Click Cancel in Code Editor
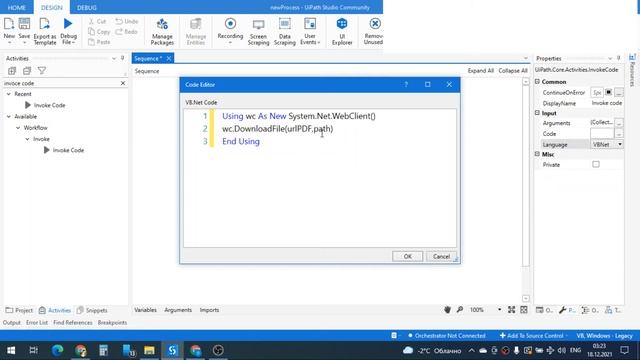The image size is (640, 360). (441, 256)
